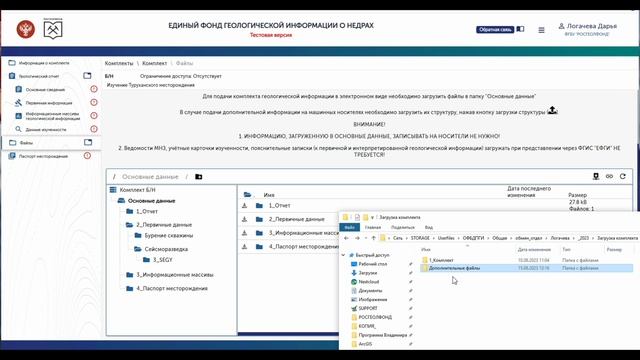Click the Обратная связь button

[495, 29]
